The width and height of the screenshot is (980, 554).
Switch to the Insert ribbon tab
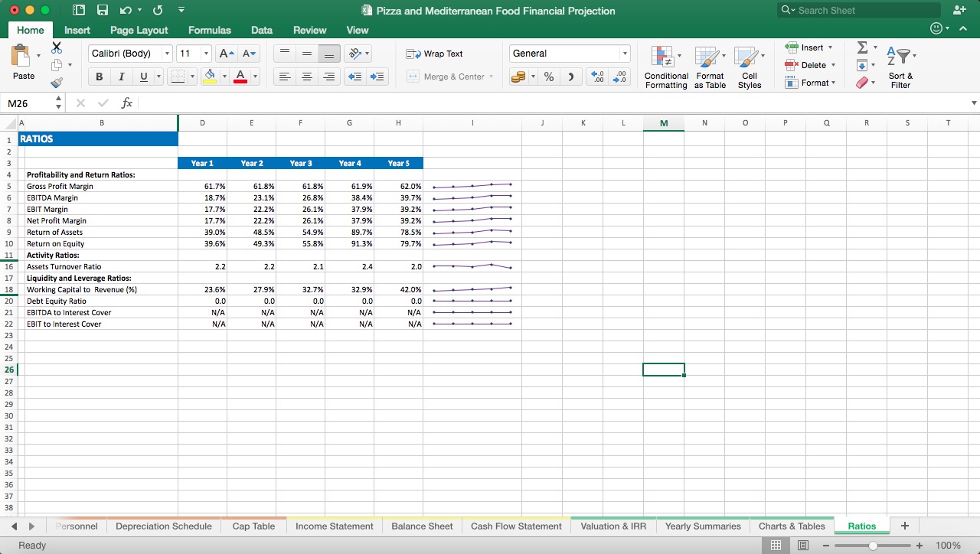(x=77, y=30)
